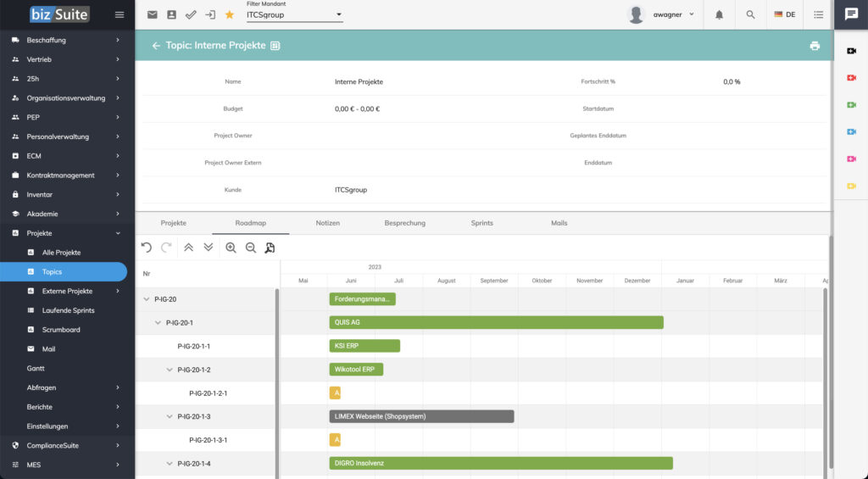
Task: Expand the Externe Projekte submenu
Action: tap(67, 292)
